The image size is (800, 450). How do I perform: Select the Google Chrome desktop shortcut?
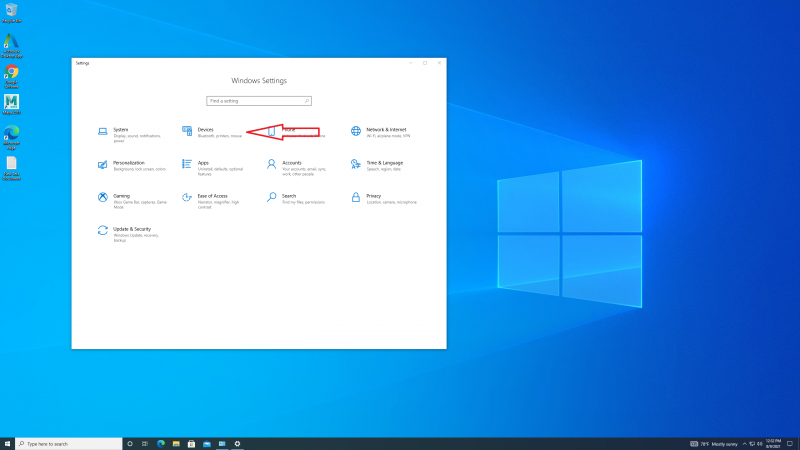pos(11,77)
